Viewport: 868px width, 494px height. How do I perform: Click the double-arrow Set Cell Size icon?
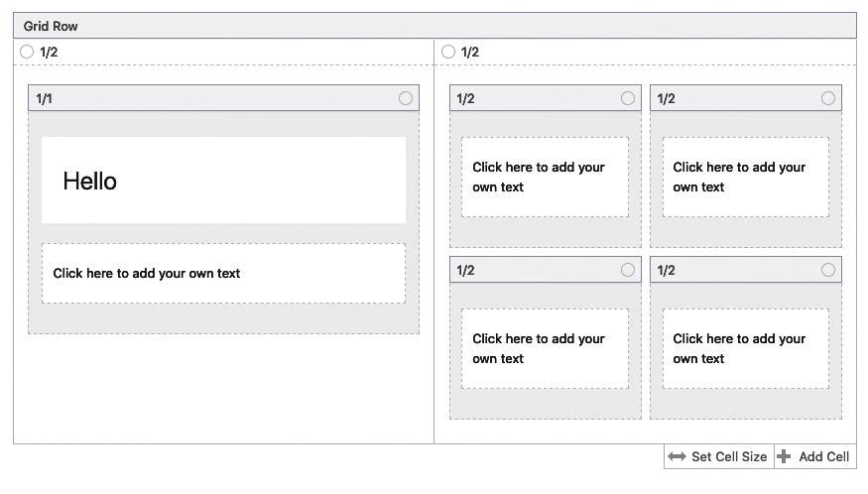[x=677, y=457]
